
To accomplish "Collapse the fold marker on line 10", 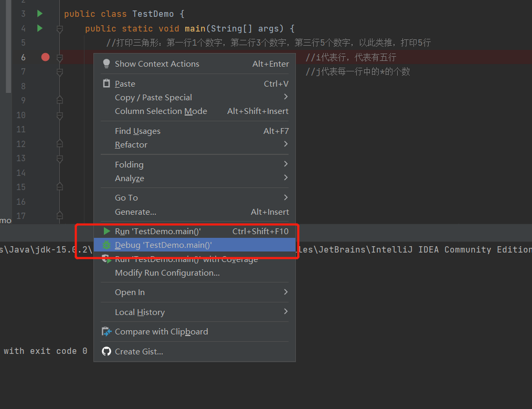I will (x=60, y=116).
